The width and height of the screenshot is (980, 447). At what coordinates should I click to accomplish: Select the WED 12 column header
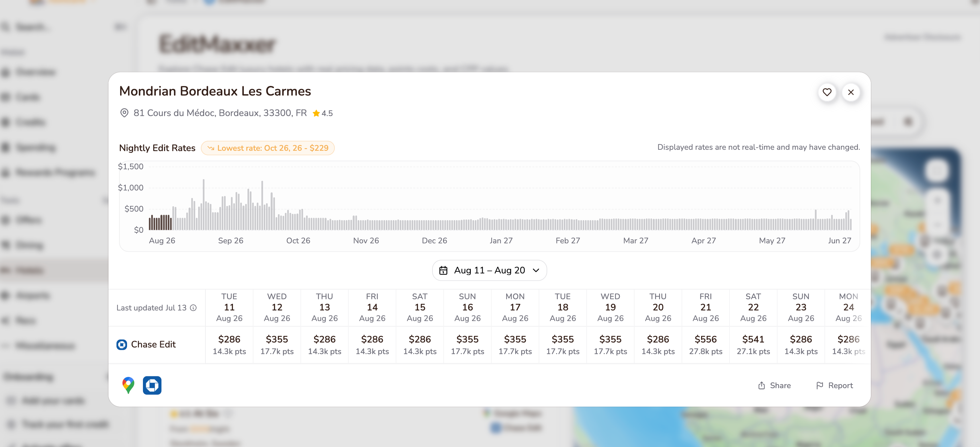(x=277, y=307)
